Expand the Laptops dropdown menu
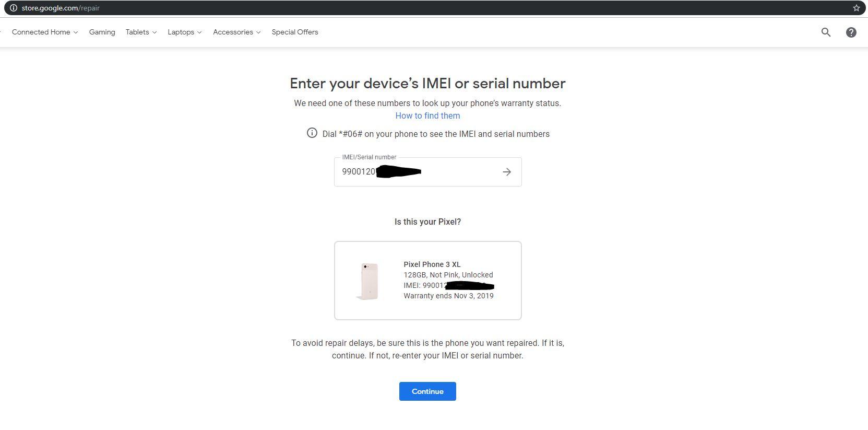This screenshot has width=868, height=430. click(x=185, y=32)
